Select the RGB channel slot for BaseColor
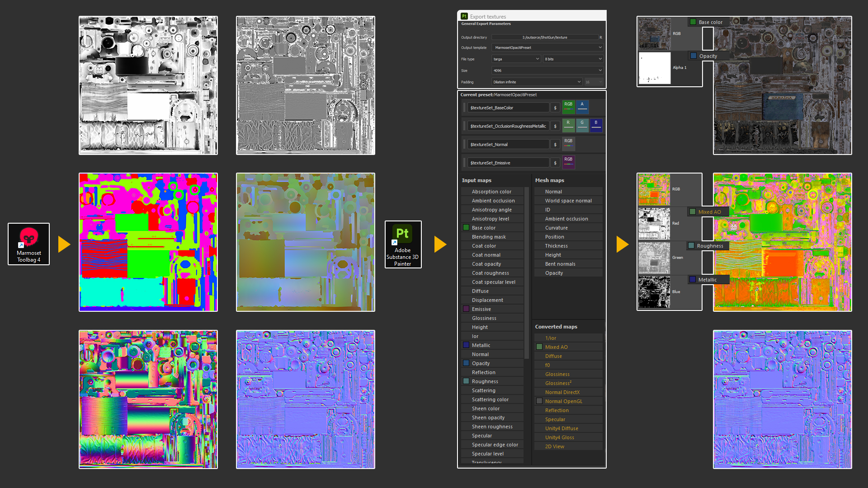The width and height of the screenshot is (868, 488). click(x=568, y=107)
